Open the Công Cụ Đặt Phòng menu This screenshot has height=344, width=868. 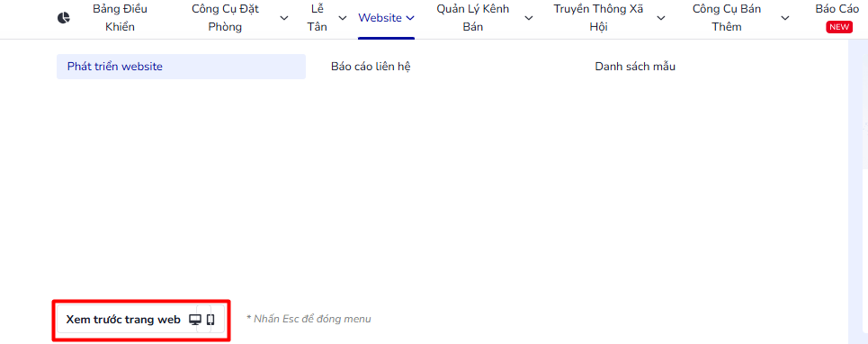[225, 18]
